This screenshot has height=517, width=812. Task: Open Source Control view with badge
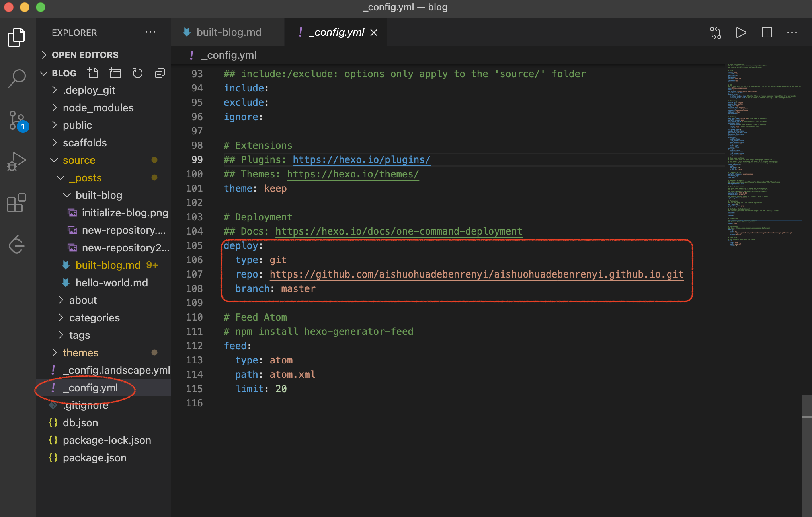tap(17, 120)
